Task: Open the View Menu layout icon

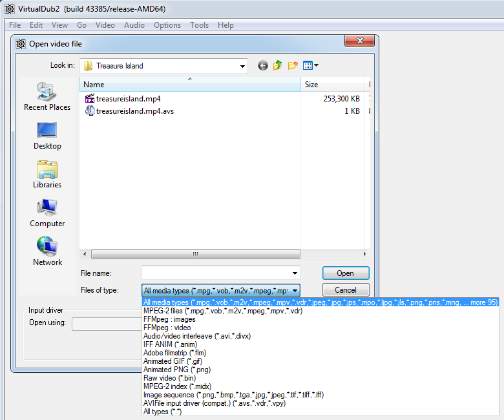Action: coord(308,65)
